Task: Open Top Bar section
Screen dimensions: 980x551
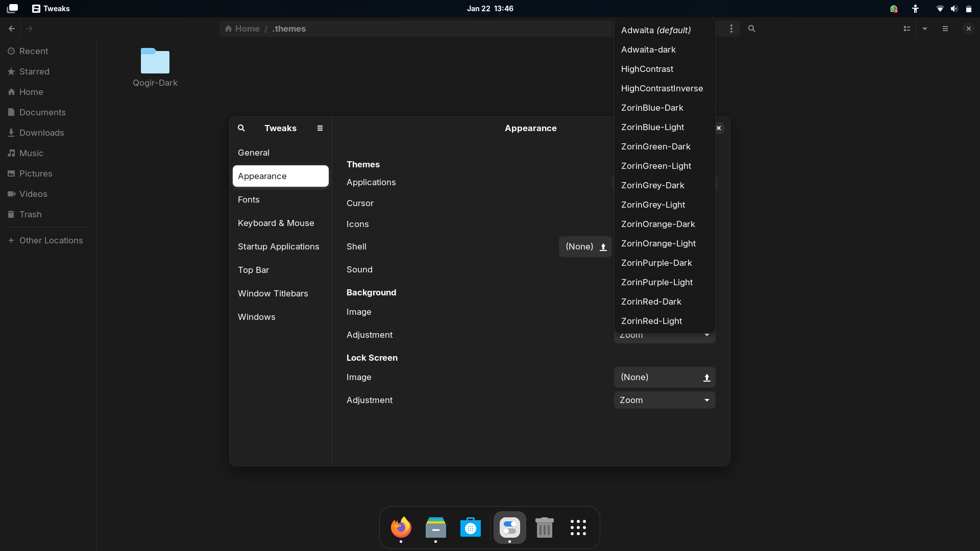Action: [x=281, y=270]
